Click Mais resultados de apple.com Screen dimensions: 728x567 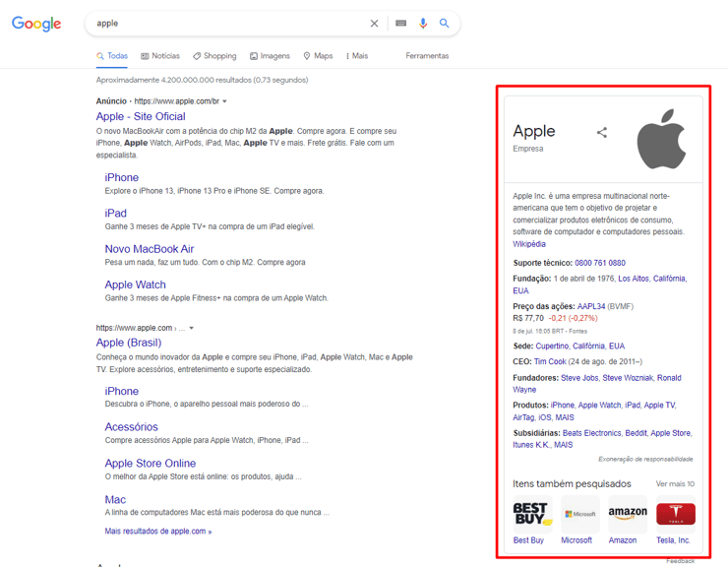(x=157, y=532)
